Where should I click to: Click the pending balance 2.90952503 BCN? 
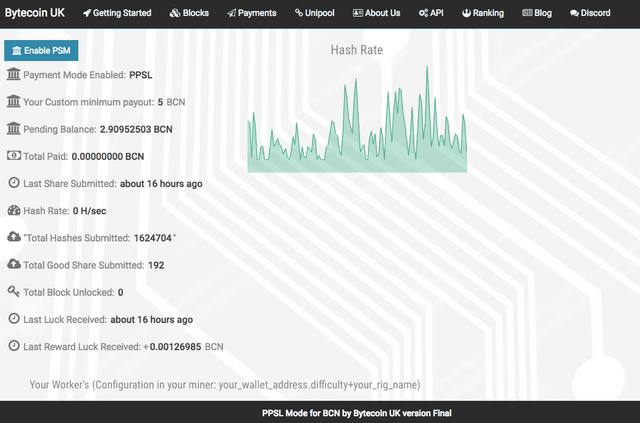tap(136, 129)
